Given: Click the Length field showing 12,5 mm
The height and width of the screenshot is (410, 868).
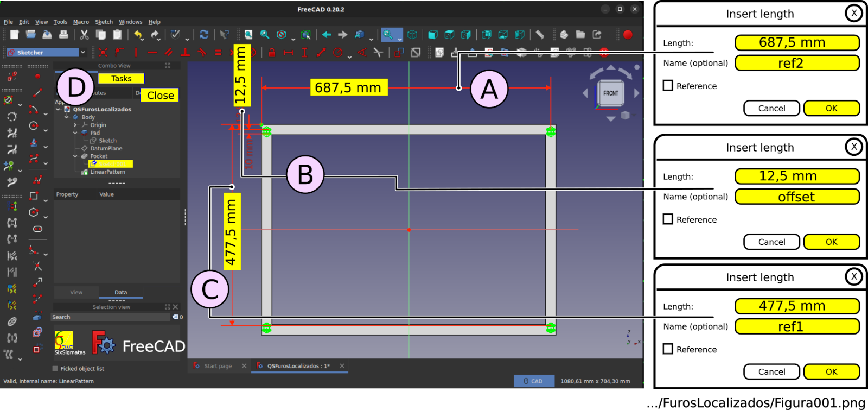Looking at the screenshot, I should coord(797,176).
